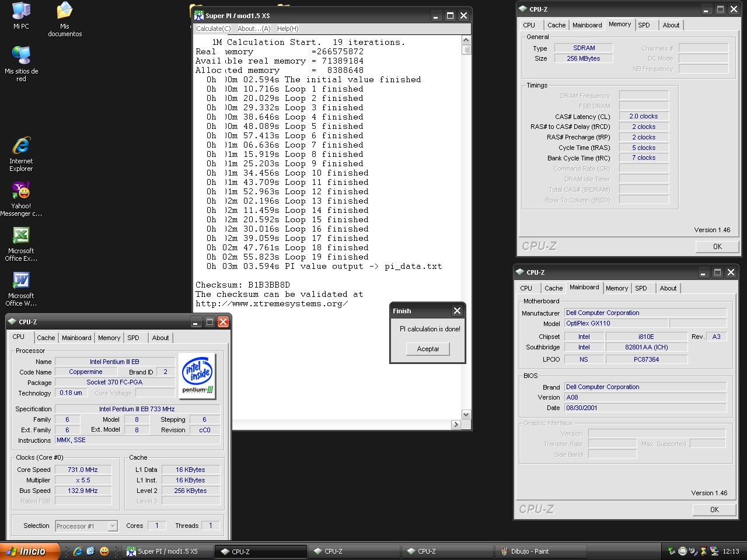
Task: Click the Checksum: B1B3BB8D line
Action: [243, 285]
